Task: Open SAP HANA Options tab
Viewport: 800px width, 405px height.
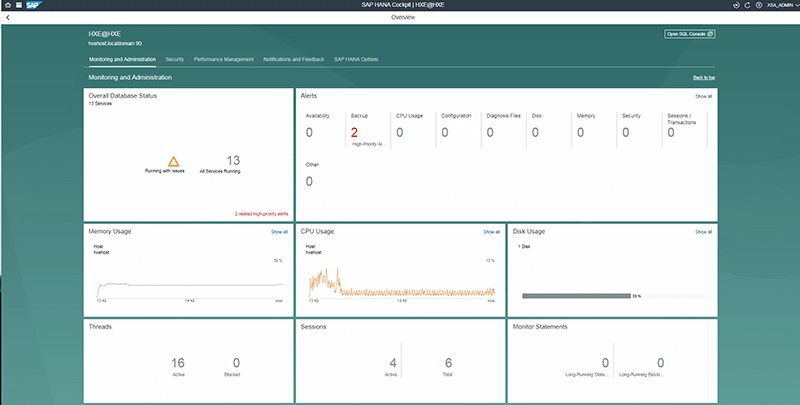Action: tap(356, 59)
